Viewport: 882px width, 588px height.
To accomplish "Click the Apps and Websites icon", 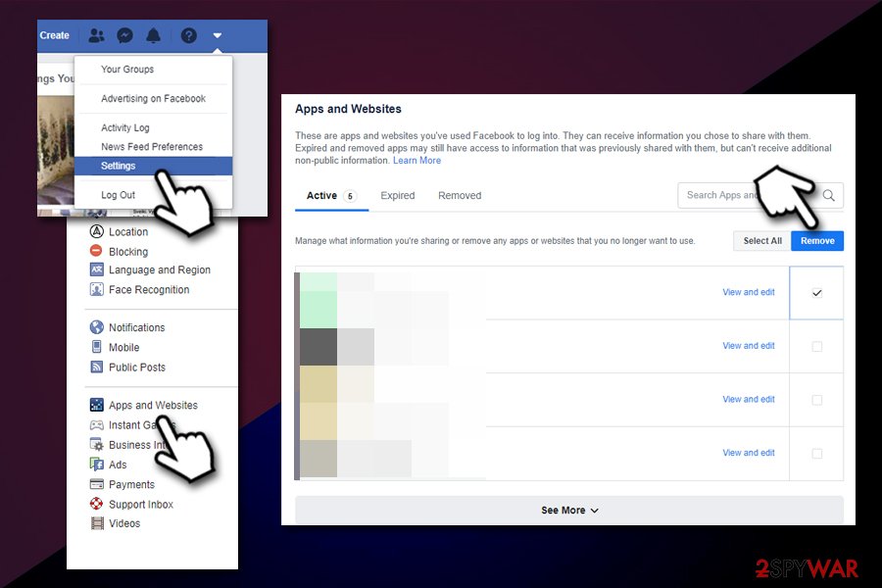I will click(97, 405).
